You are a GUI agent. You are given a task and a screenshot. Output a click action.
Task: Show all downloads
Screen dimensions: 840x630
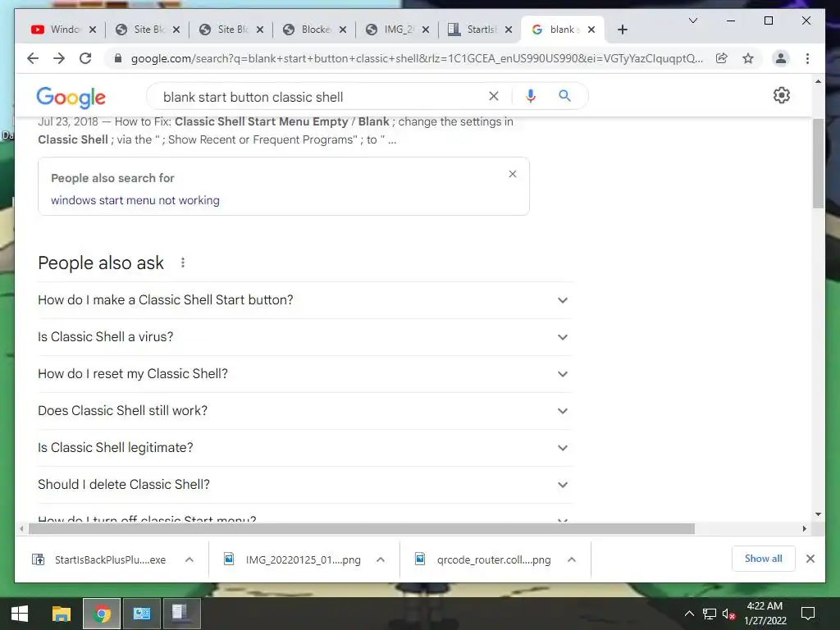click(x=764, y=559)
